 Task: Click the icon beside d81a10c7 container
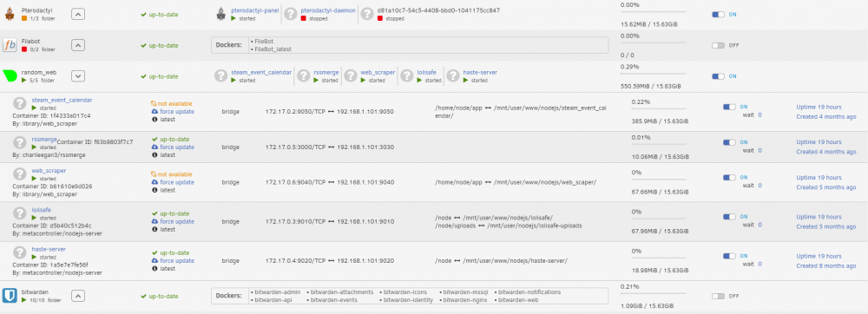coord(367,15)
